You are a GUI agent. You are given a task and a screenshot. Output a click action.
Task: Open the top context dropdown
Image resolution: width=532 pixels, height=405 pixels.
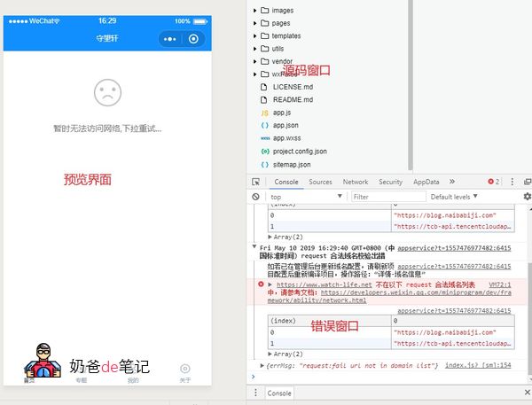pyautogui.click(x=307, y=197)
